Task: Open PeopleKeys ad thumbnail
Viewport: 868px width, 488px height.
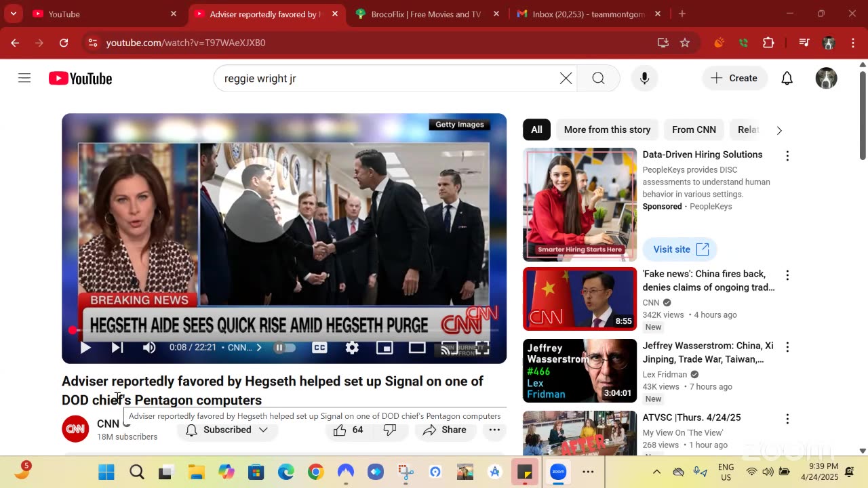Action: [x=580, y=205]
